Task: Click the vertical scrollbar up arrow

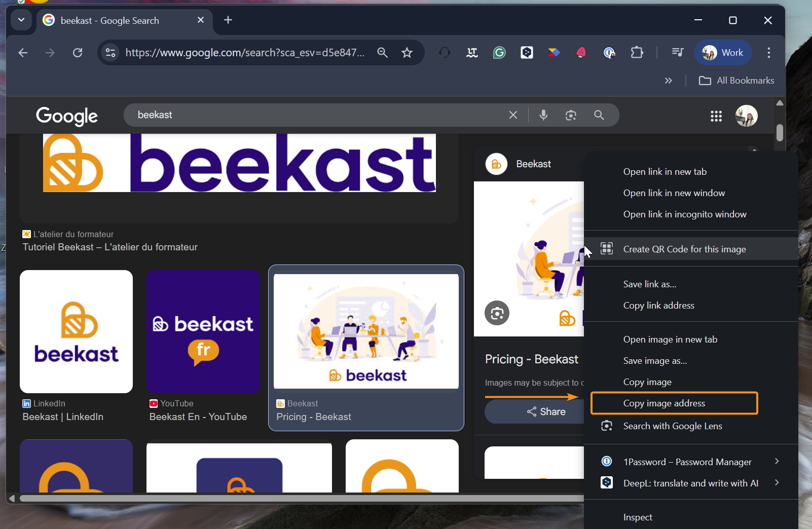Action: (x=780, y=103)
